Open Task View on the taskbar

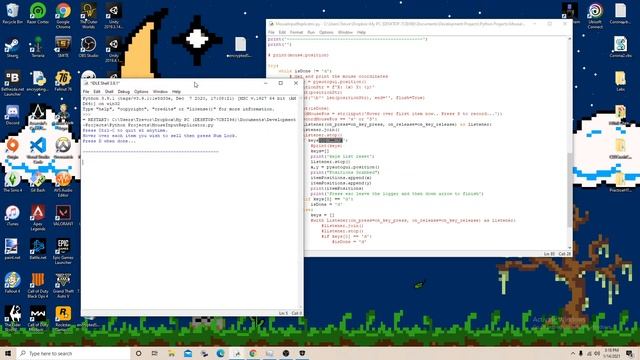coord(155,353)
